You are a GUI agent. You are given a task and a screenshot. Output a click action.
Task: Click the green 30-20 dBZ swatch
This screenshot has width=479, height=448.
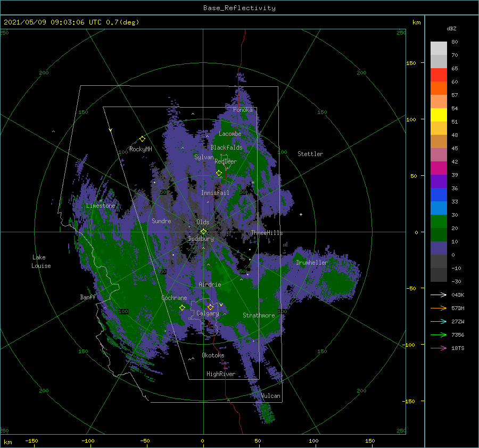439,222
